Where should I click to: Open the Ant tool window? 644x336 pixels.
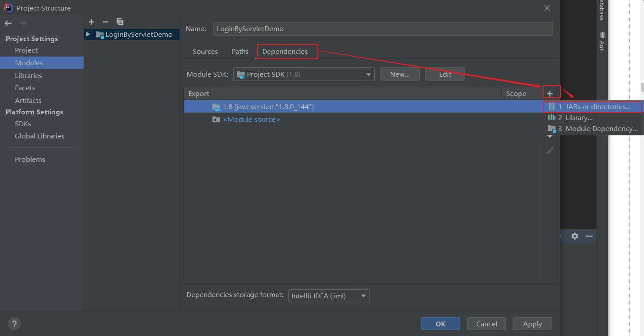click(x=602, y=41)
